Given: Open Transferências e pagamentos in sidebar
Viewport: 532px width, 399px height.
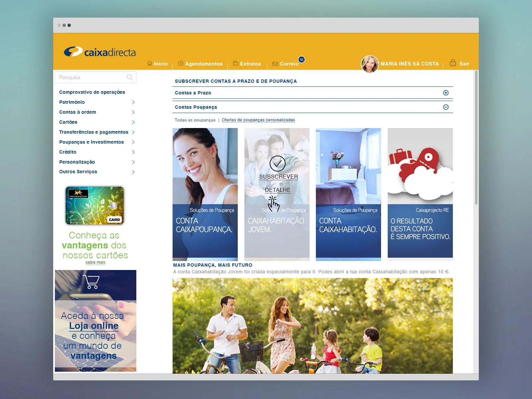Looking at the screenshot, I should pyautogui.click(x=93, y=132).
